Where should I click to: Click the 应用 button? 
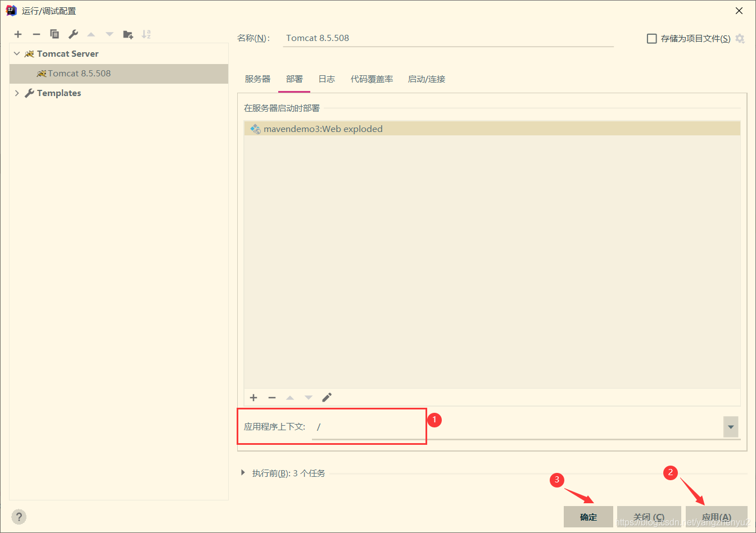pos(717,517)
